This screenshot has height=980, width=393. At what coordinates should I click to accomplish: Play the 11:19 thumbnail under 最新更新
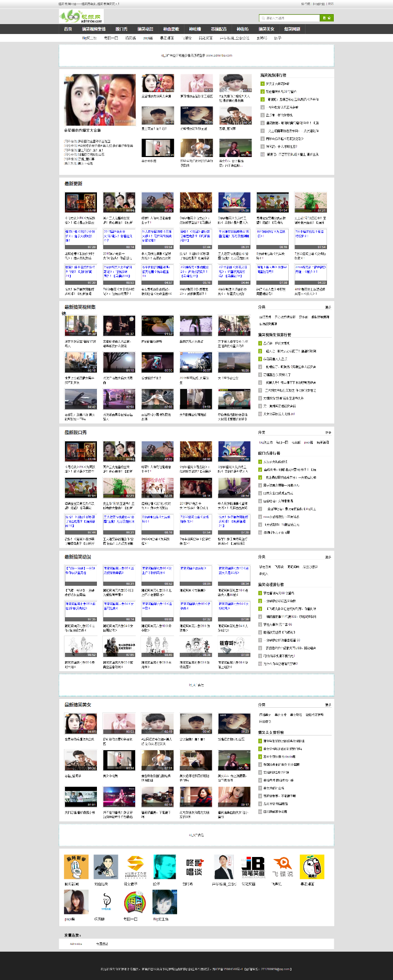pyautogui.click(x=81, y=202)
